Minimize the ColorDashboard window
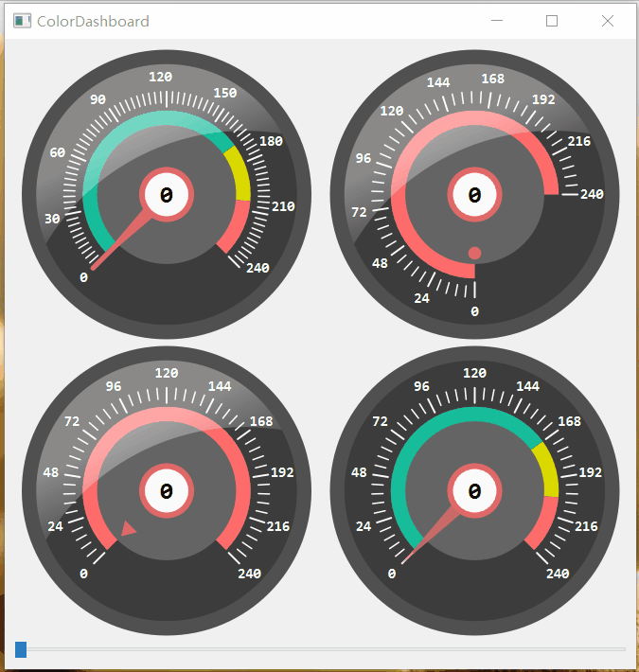 (497, 21)
